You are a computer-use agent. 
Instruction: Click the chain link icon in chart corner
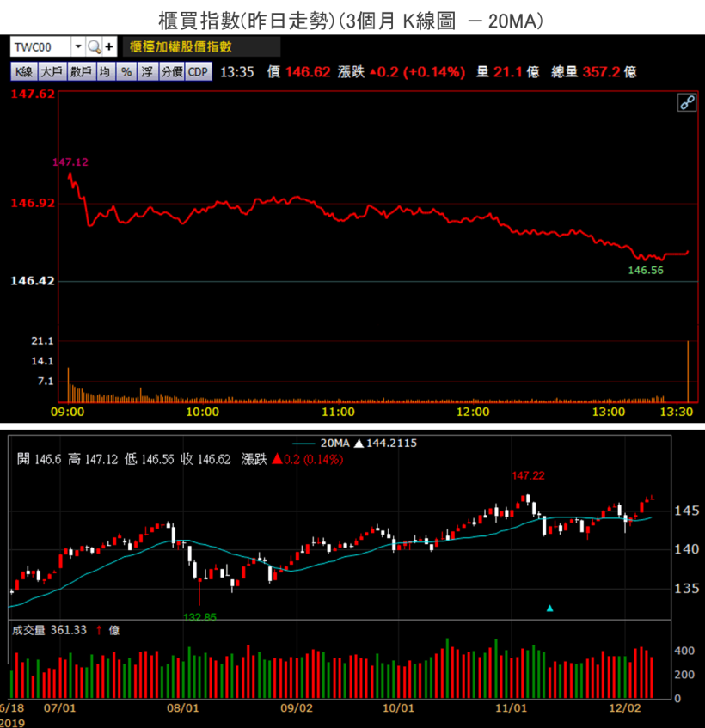687,102
